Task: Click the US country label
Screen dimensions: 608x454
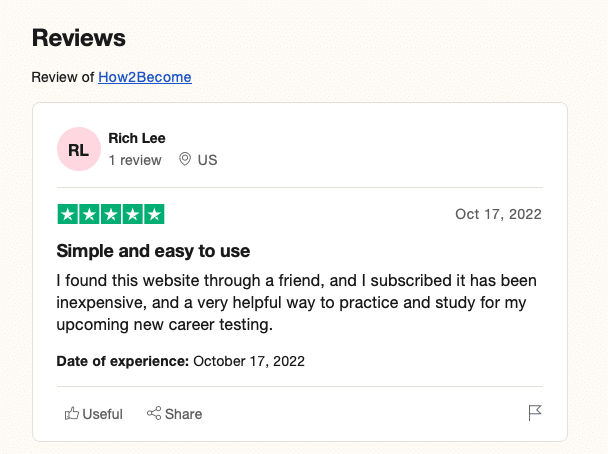Action: coord(207,160)
